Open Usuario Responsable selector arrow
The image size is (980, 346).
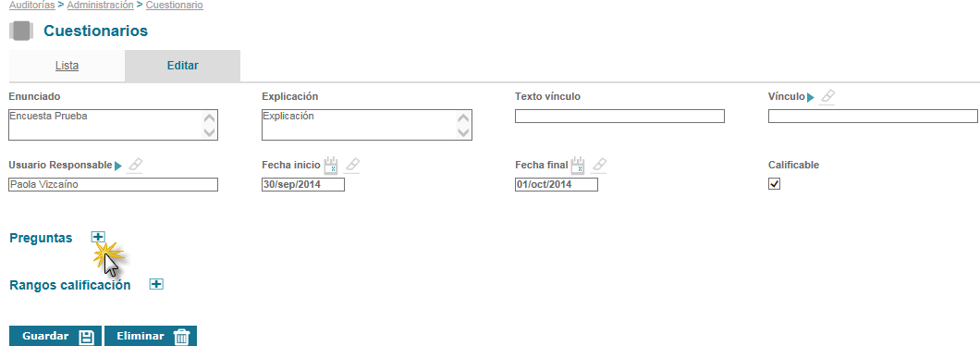tap(118, 166)
